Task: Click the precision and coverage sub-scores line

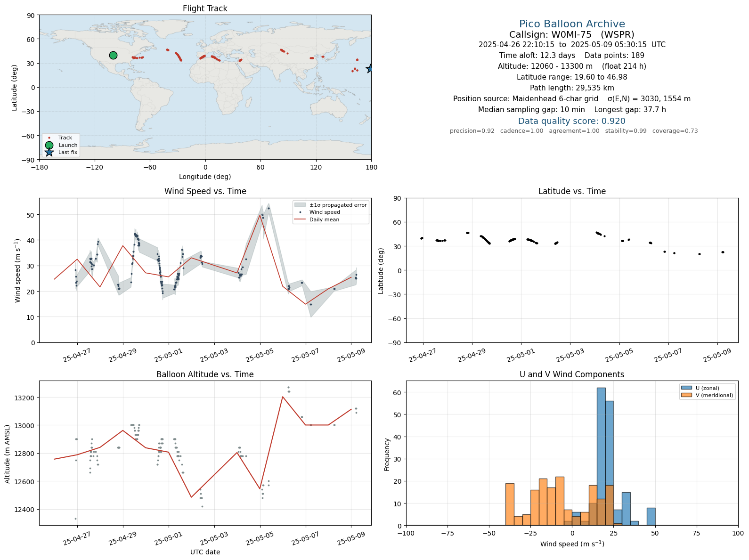Action: tap(574, 131)
